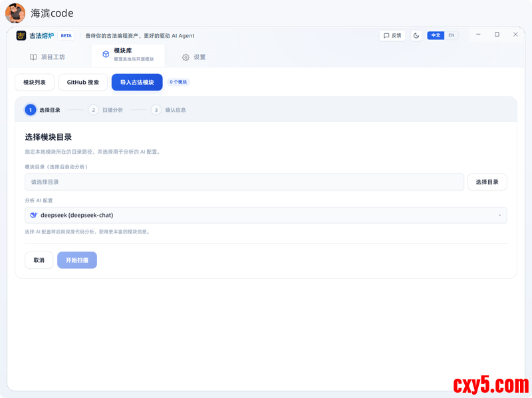Switch language to EN
Viewport: 532px width, 398px height.
tap(452, 35)
